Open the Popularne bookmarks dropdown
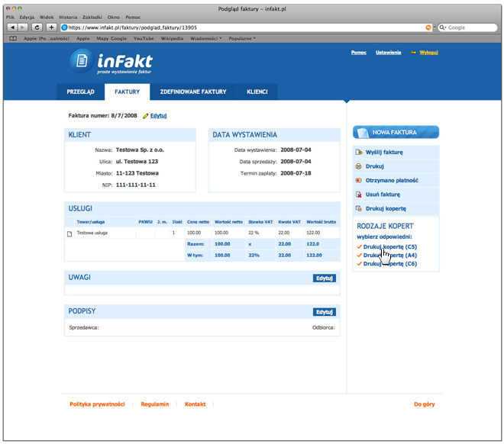504x444 pixels. coord(242,38)
